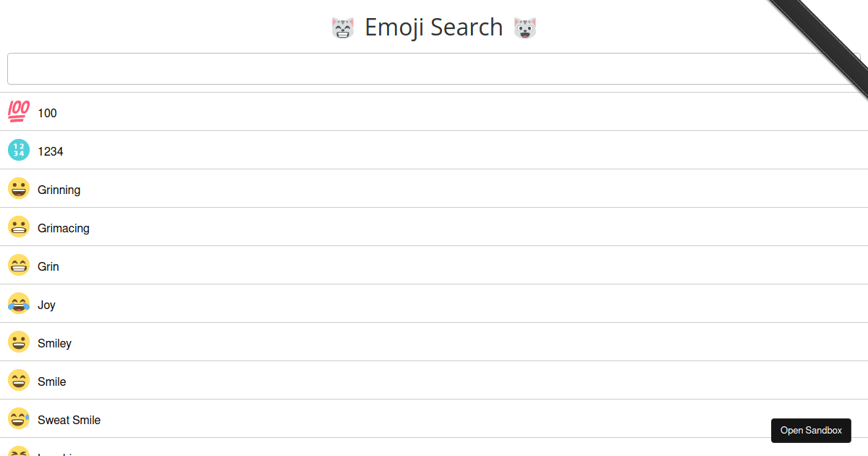The width and height of the screenshot is (868, 456).
Task: Click the left cat emoji in the title
Action: (342, 28)
